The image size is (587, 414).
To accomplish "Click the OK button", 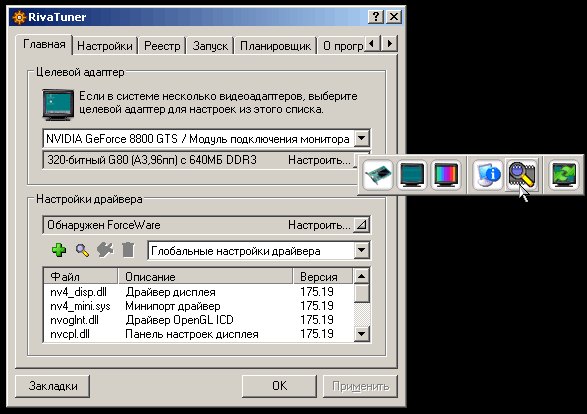I will pos(279,386).
